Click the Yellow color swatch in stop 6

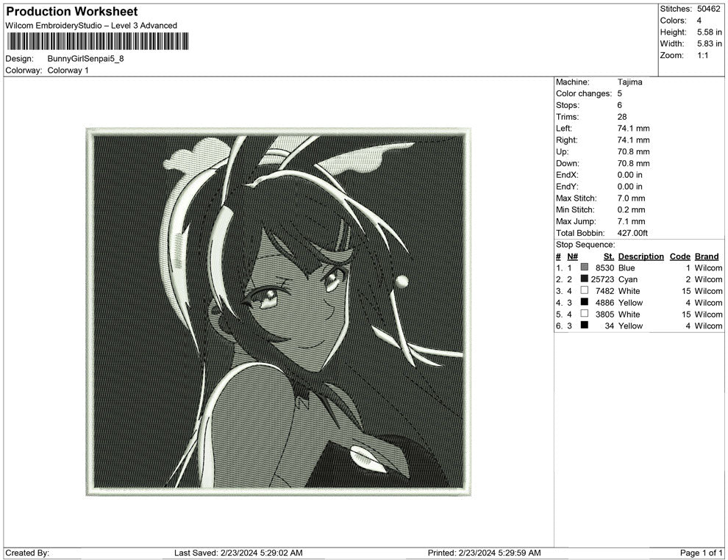[x=585, y=326]
